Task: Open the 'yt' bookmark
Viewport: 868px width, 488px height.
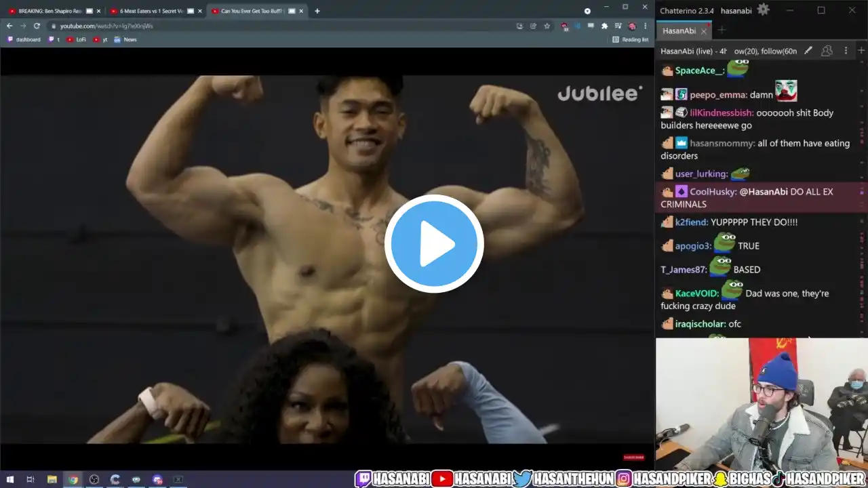Action: pyautogui.click(x=100, y=39)
